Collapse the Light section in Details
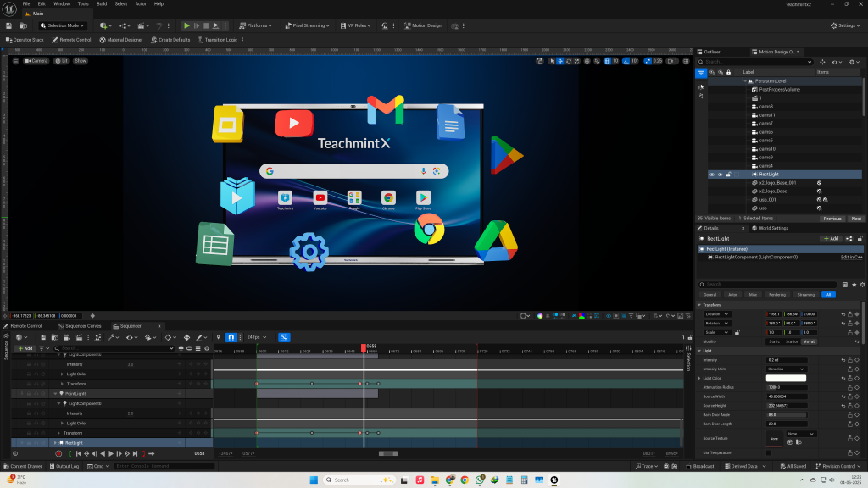Viewport: 868px width, 488px height. (699, 351)
